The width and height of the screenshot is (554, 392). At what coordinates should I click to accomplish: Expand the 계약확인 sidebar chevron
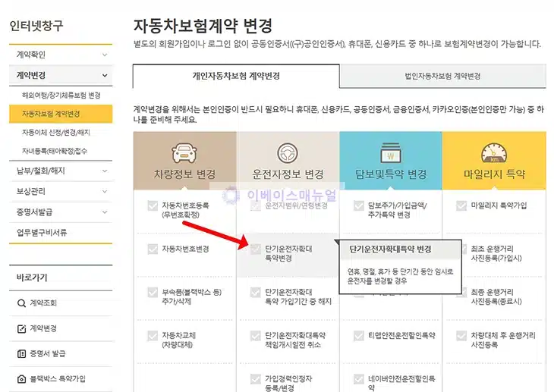(x=105, y=55)
